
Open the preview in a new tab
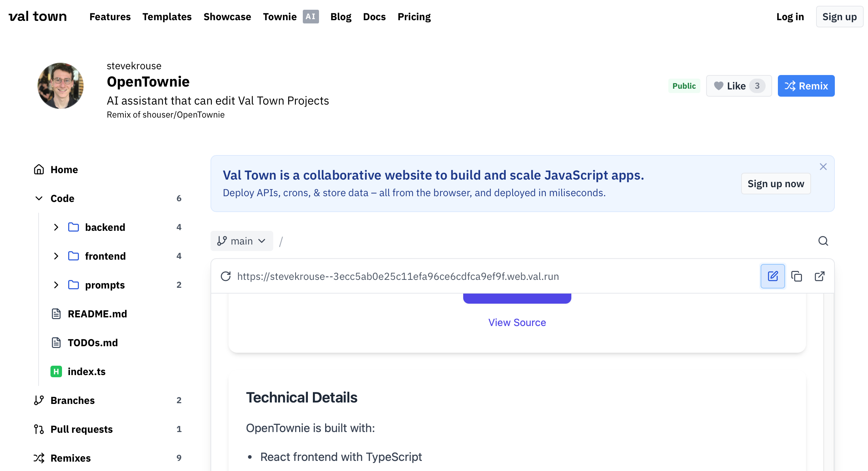pyautogui.click(x=820, y=276)
